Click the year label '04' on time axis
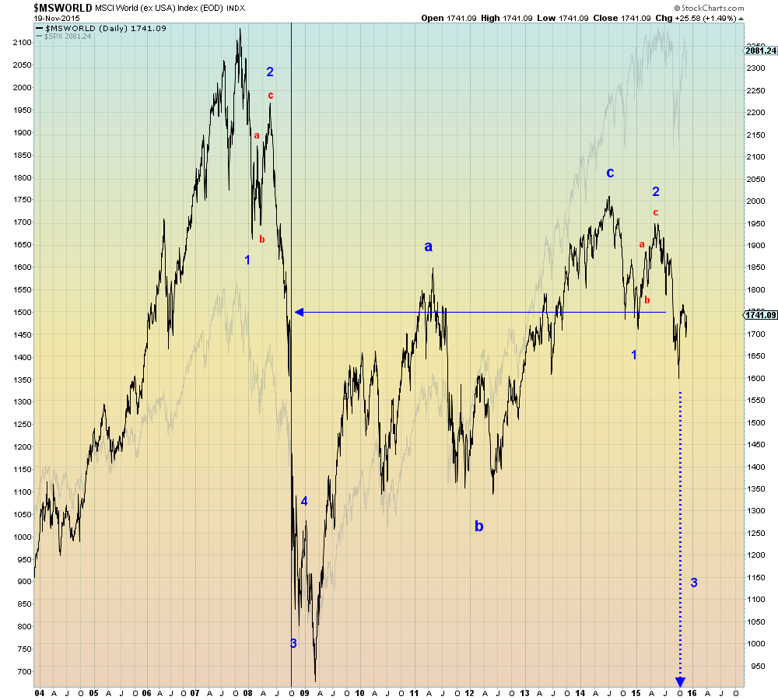The image size is (778, 700). (39, 693)
